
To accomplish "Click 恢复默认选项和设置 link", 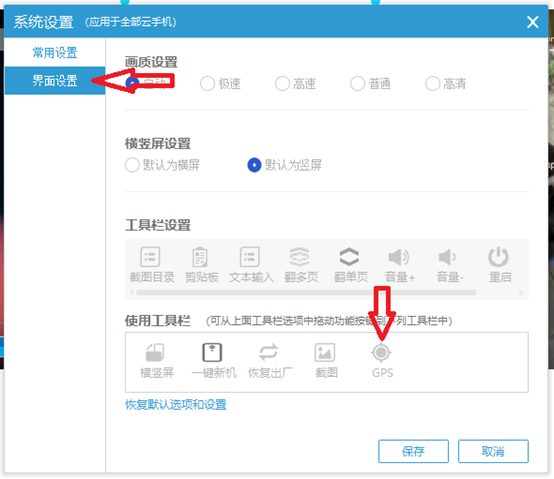I will point(176,405).
